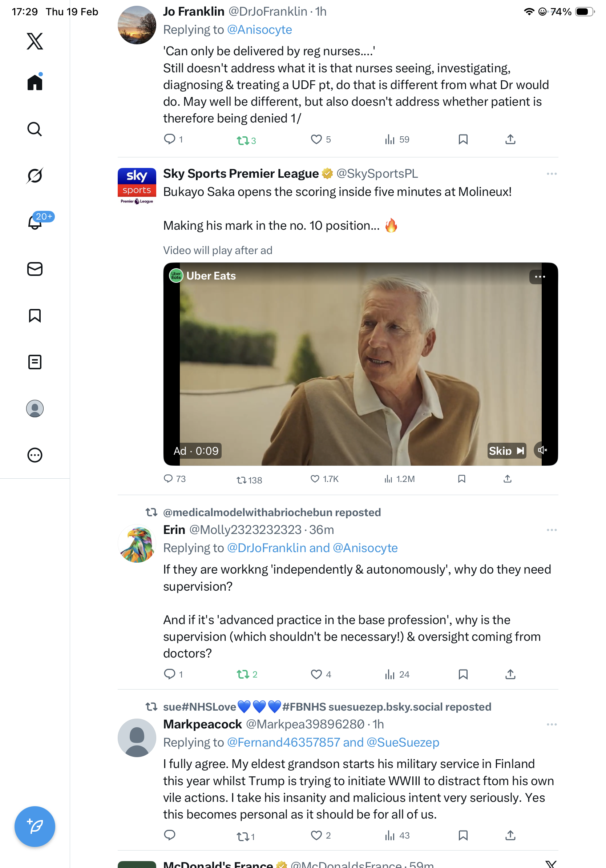Open the Search tab in sidebar

point(35,129)
